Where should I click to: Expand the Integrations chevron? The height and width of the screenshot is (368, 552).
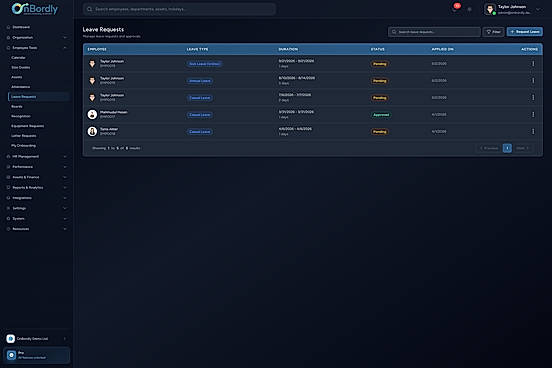tap(65, 198)
